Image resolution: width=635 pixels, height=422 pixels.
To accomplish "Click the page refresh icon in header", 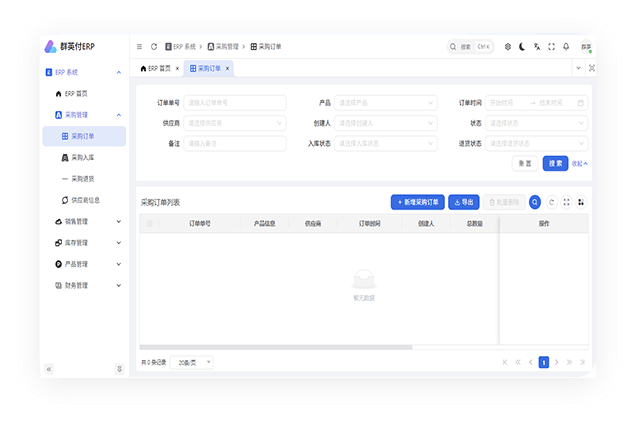I will [153, 47].
